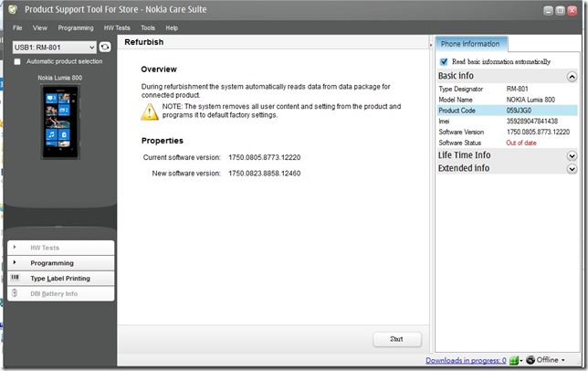Open the Programming menu in menu bar
The image size is (588, 371).
click(x=76, y=27)
